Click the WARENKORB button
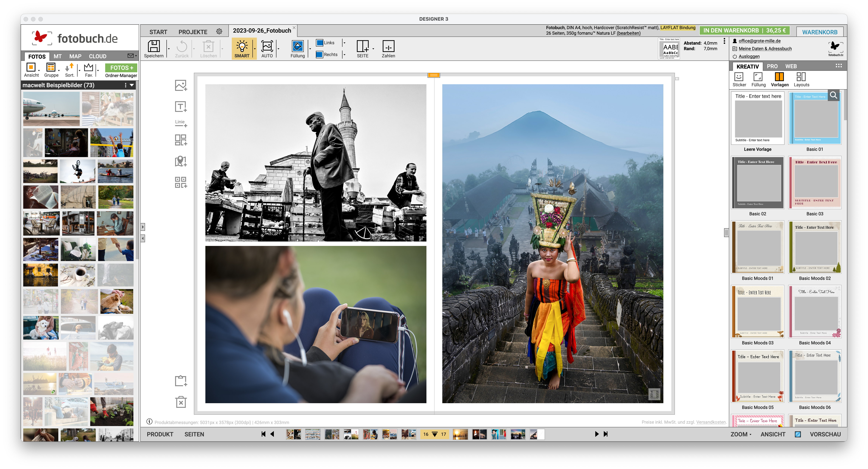 click(819, 32)
